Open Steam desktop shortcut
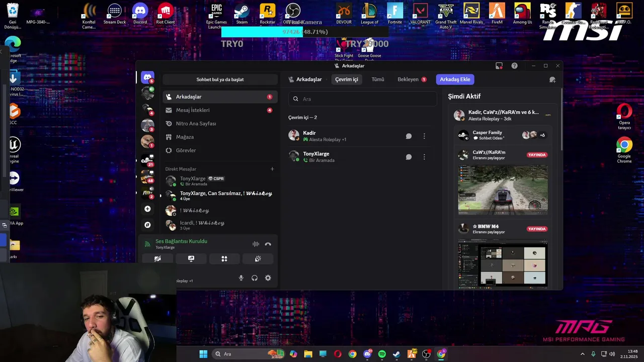Viewport: 644px width, 362px height. [242, 14]
